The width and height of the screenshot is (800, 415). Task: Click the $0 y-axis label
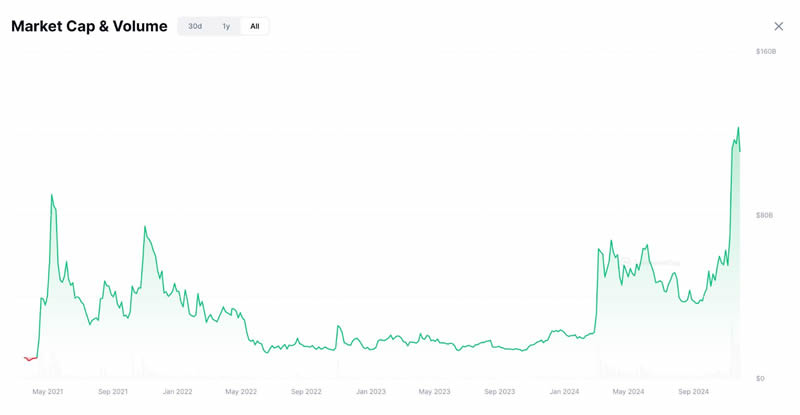pos(760,379)
